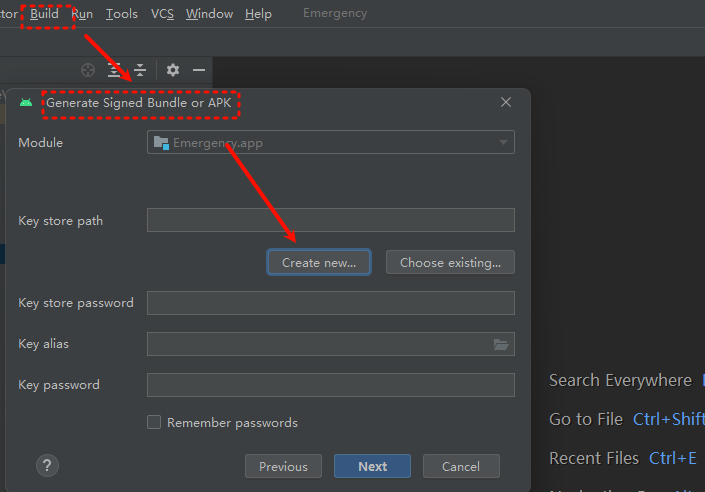Viewport: 705px width, 492px height.
Task: Click the Expand All toolbar icon
Action: click(114, 70)
